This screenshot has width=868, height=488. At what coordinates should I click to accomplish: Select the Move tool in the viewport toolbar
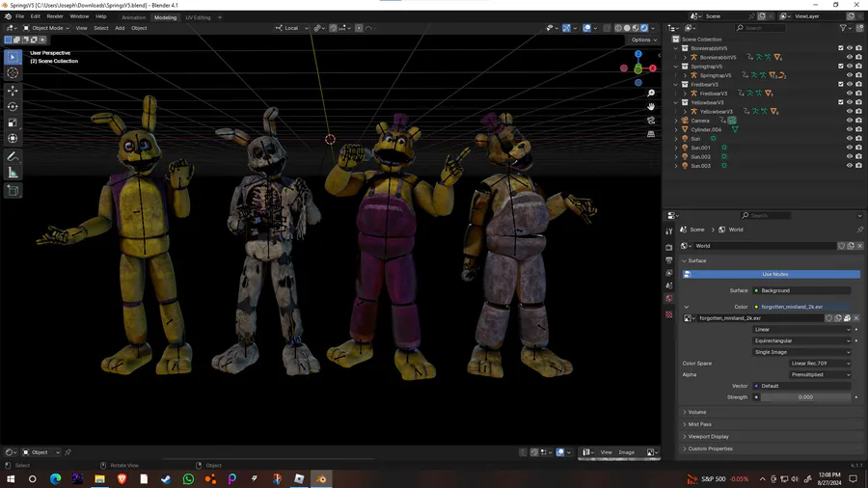13,90
